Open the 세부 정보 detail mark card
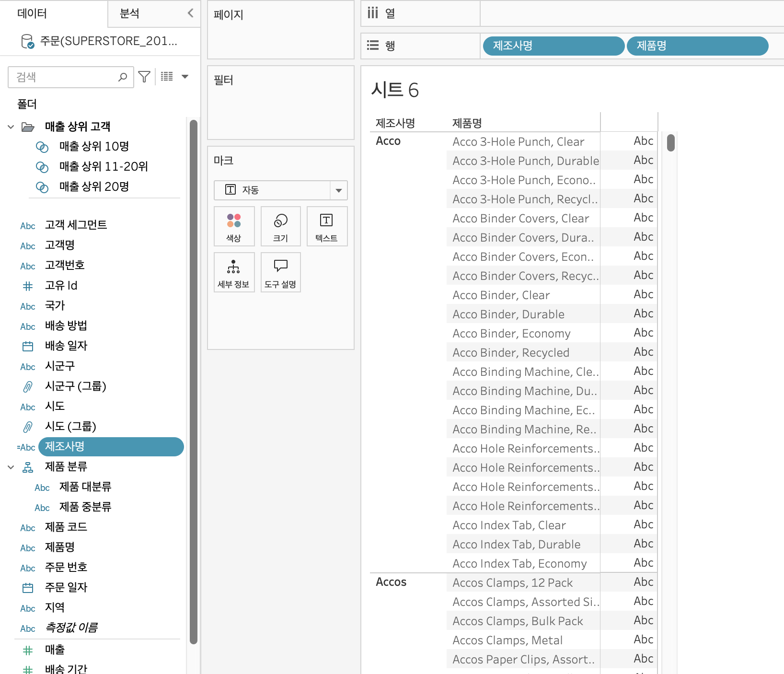 pos(234,272)
